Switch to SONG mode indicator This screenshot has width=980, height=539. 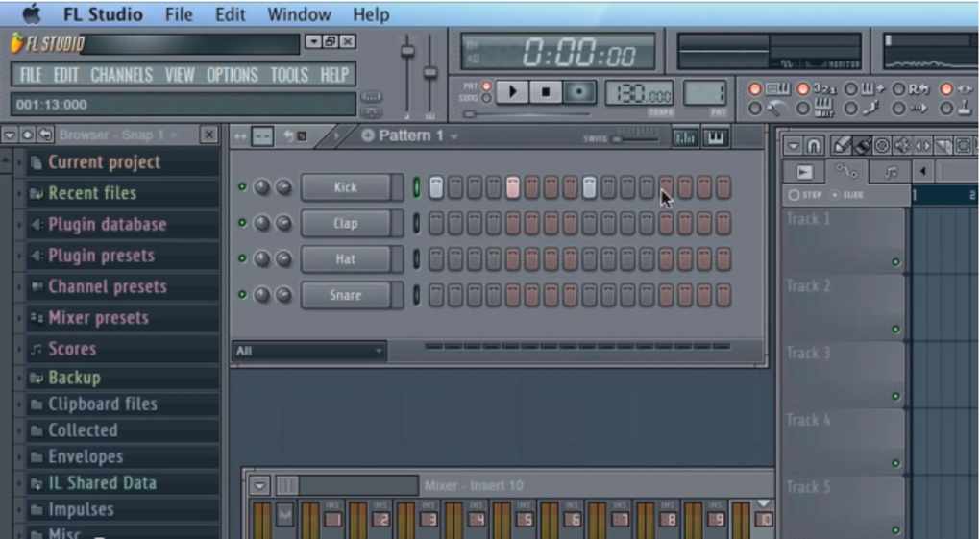485,98
